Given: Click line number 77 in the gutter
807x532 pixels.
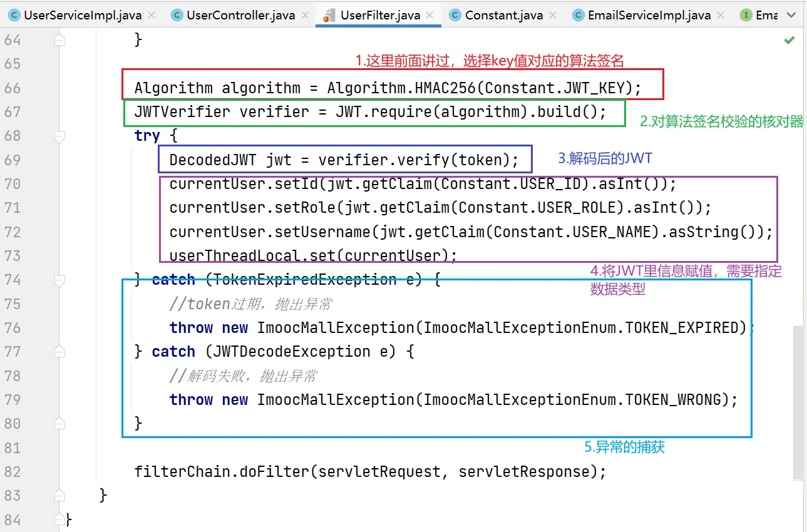Looking at the screenshot, I should coord(13,352).
